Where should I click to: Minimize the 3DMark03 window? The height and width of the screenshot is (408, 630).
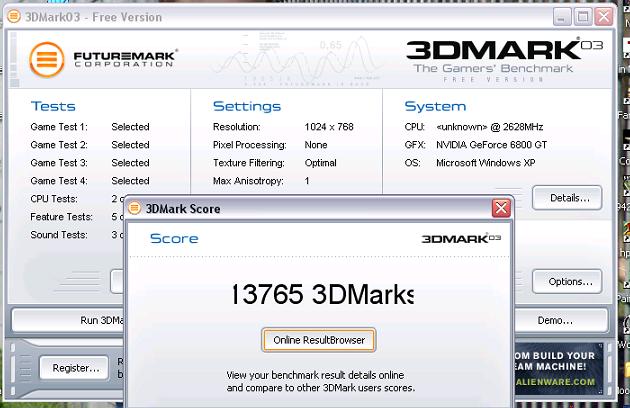[562, 17]
